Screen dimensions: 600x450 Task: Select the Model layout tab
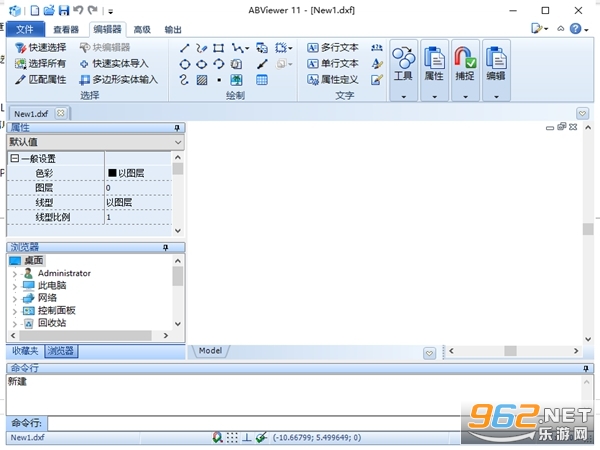click(x=210, y=351)
